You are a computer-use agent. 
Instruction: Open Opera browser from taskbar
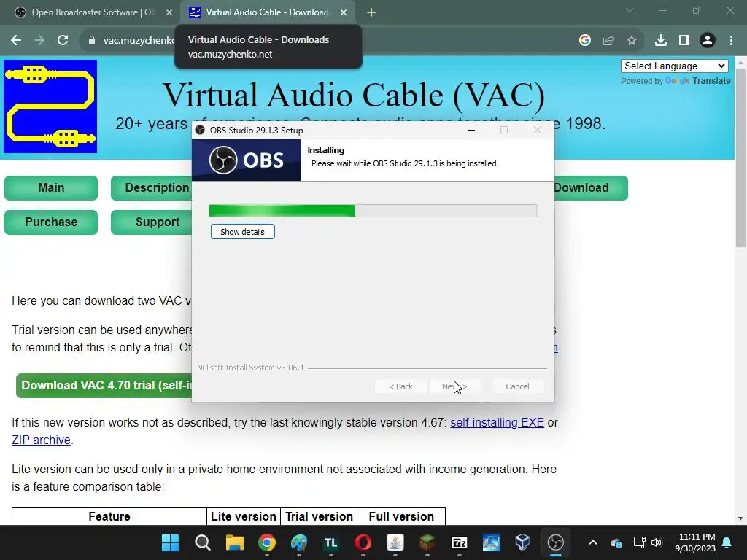tap(363, 542)
